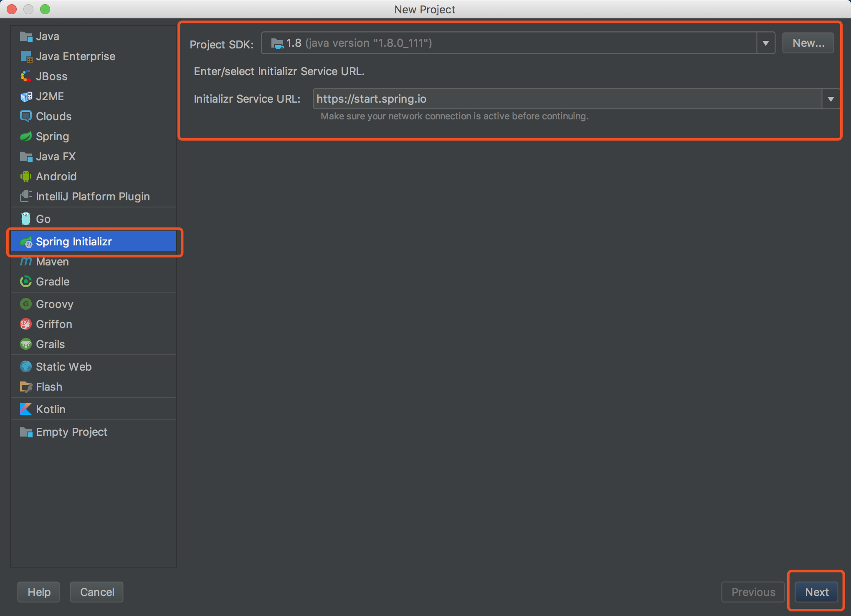Select the Grails icon
The width and height of the screenshot is (851, 616).
(x=26, y=344)
